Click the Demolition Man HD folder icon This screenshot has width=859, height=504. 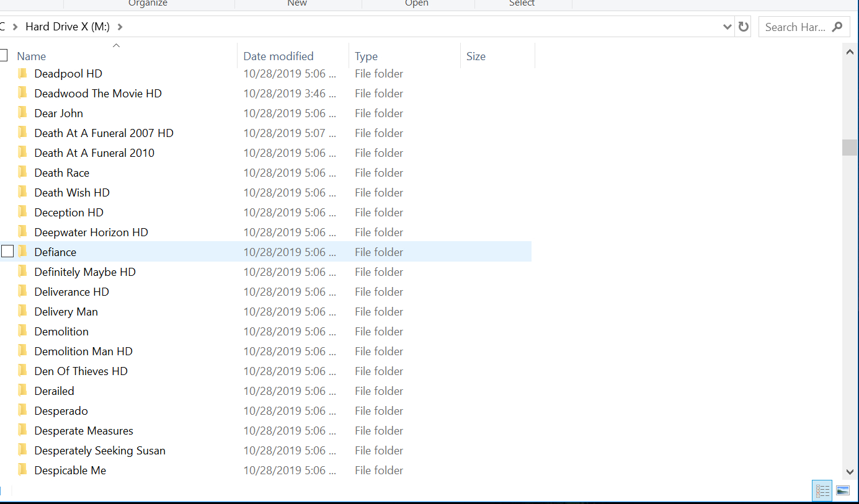point(23,351)
